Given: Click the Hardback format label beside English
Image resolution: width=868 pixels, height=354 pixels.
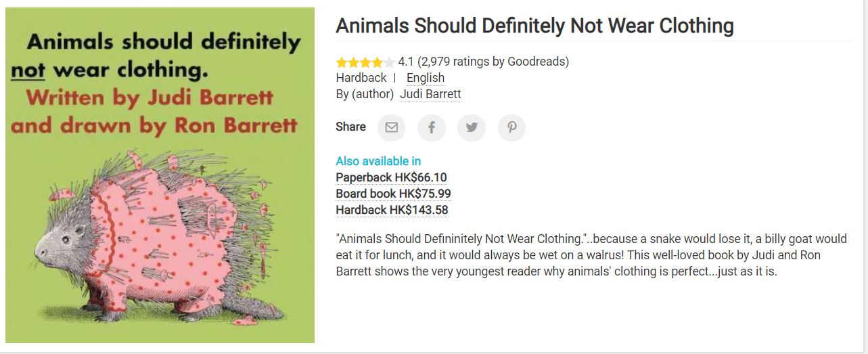Looking at the screenshot, I should pos(361,78).
